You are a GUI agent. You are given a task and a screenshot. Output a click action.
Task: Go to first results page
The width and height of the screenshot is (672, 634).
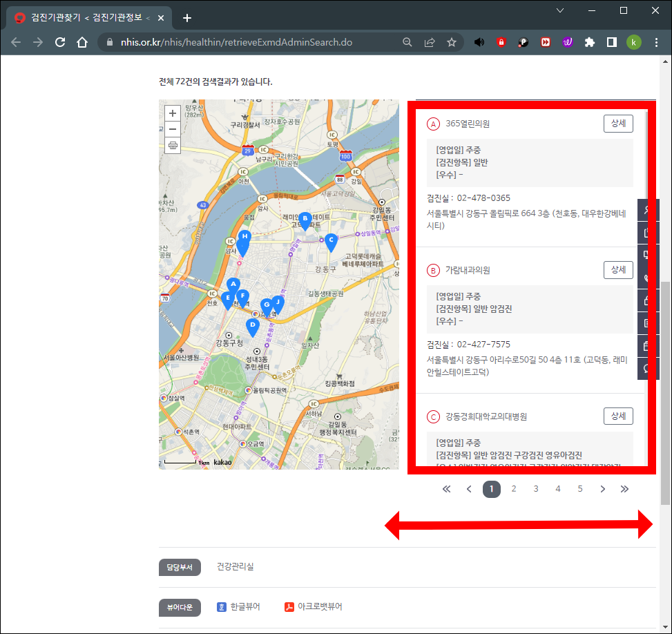coord(446,489)
